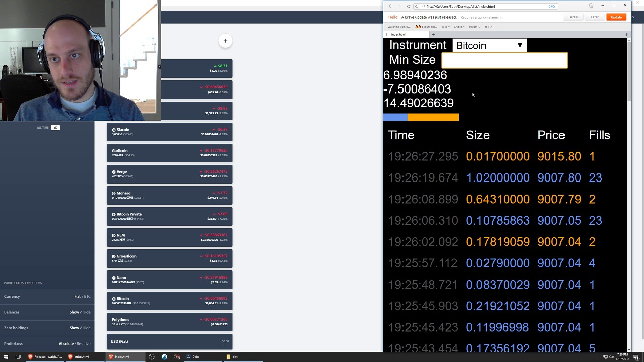Hide Zero holdings
This screenshot has width=644, height=362.
point(87,328)
